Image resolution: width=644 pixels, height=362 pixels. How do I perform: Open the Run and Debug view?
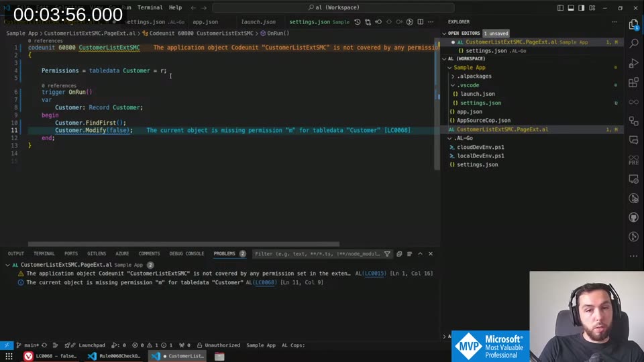(634, 63)
